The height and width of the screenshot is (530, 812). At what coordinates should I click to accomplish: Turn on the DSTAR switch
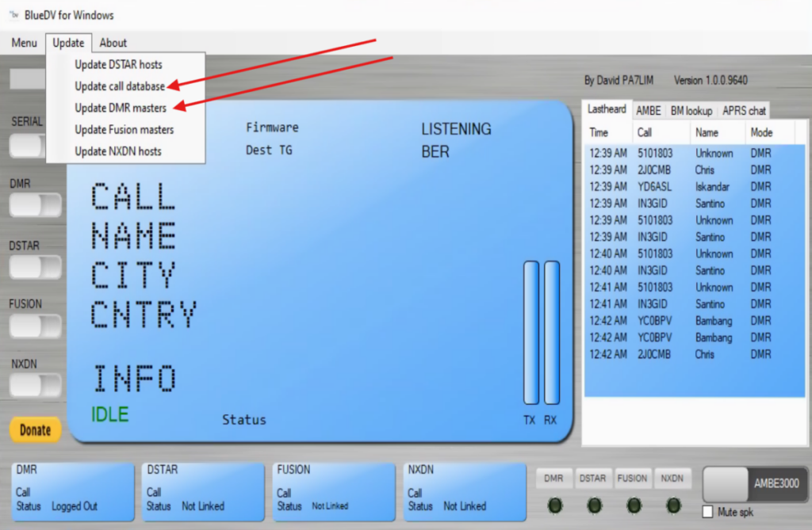[35, 266]
